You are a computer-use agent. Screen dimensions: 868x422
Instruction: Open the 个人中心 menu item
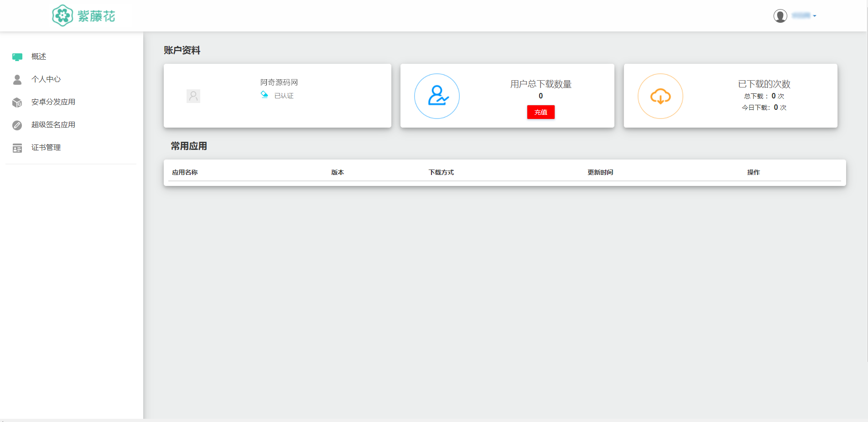click(46, 79)
